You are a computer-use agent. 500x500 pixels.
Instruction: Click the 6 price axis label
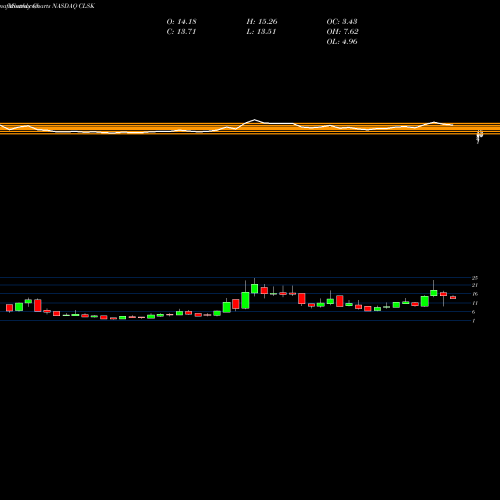coord(473,312)
